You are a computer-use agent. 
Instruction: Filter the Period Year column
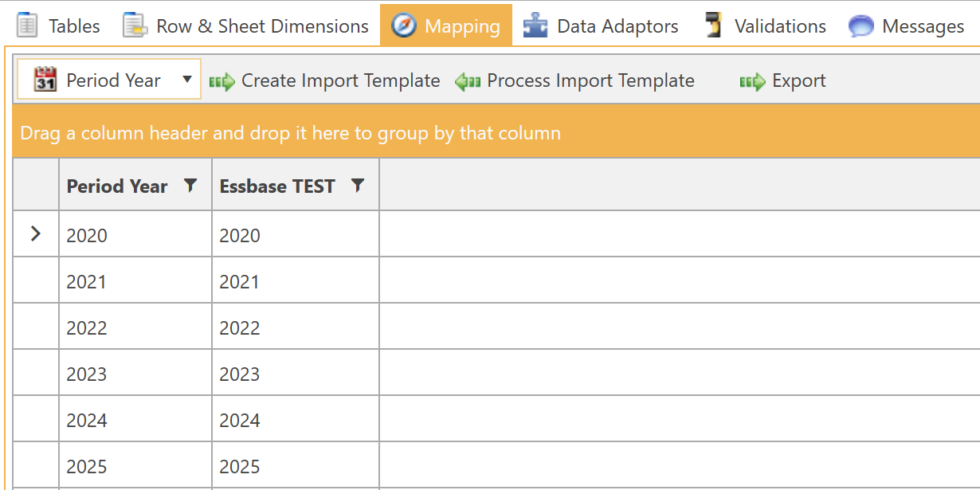[190, 186]
